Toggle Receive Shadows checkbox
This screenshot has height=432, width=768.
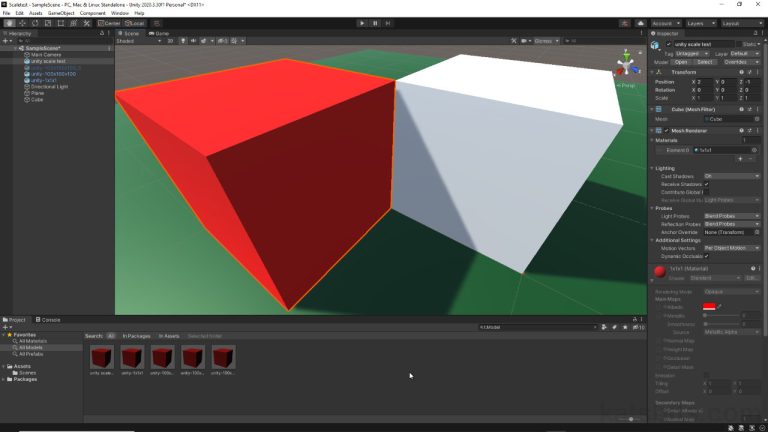coord(706,184)
